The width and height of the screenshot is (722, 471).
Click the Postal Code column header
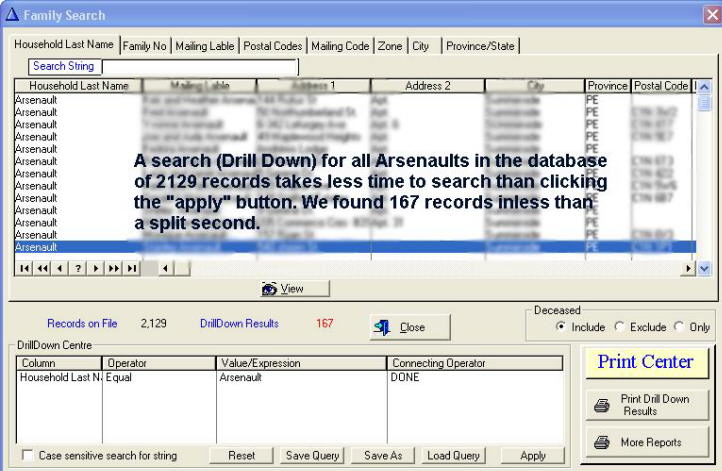click(661, 86)
